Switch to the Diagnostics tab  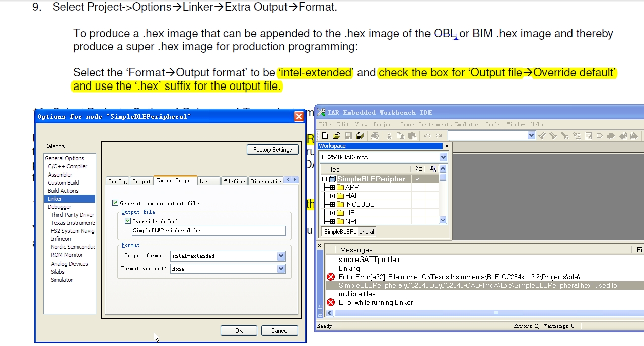tap(266, 181)
